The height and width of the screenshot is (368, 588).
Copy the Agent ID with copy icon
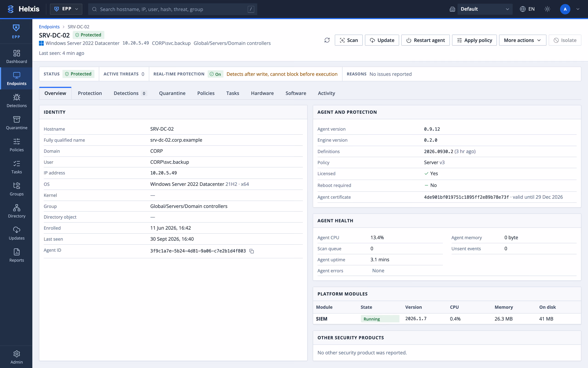click(x=252, y=251)
